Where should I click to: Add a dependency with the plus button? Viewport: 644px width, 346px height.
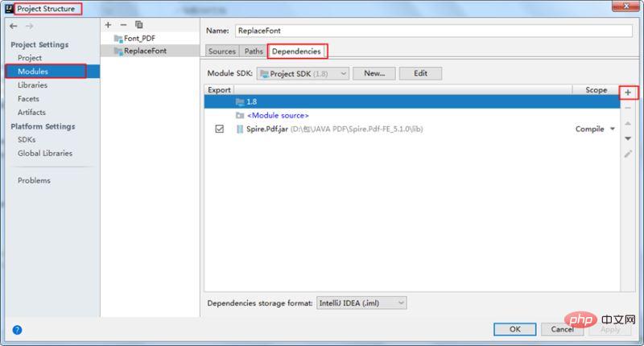pyautogui.click(x=628, y=93)
